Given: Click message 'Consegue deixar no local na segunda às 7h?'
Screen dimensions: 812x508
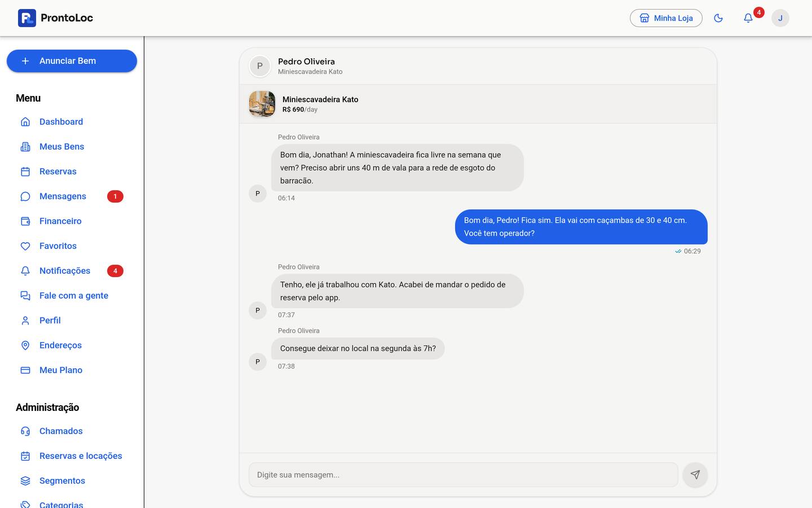Looking at the screenshot, I should point(358,348).
